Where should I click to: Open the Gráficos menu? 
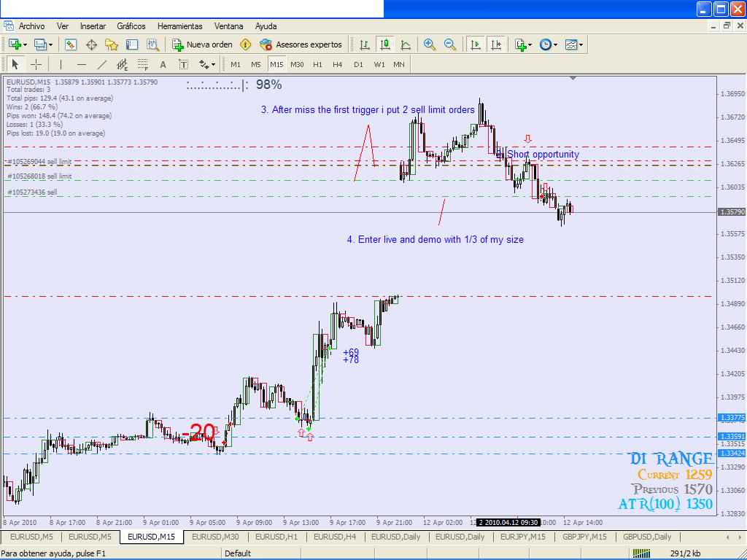(x=131, y=26)
